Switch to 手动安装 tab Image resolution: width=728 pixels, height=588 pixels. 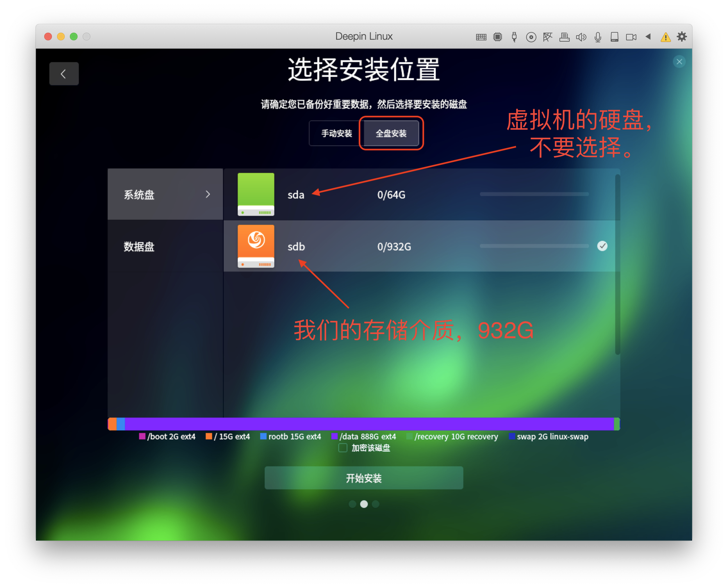coord(336,134)
